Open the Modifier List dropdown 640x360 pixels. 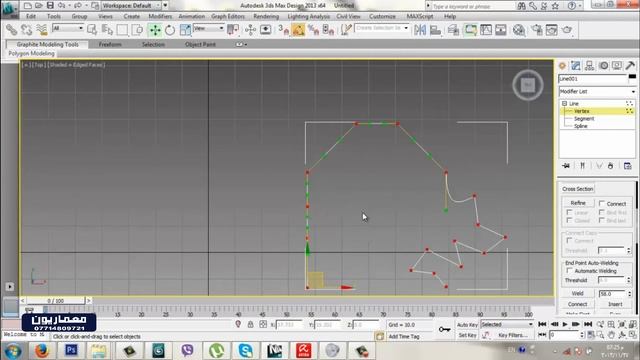point(597,91)
